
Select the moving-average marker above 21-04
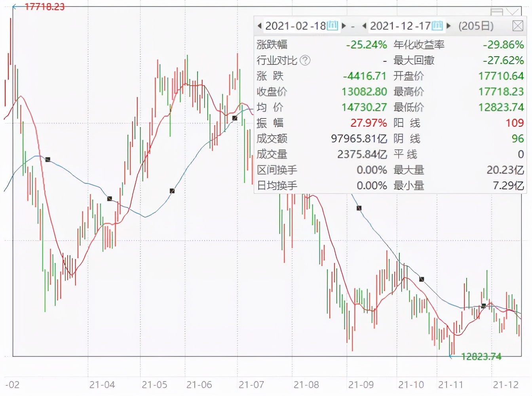[x=110, y=198]
